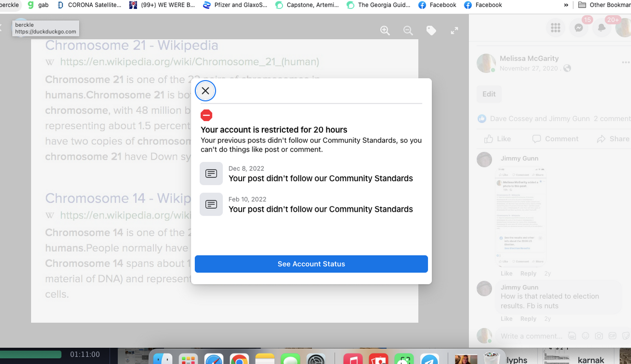
Task: Open the Chromosome 21 - Wikipedia result
Action: click(x=132, y=45)
